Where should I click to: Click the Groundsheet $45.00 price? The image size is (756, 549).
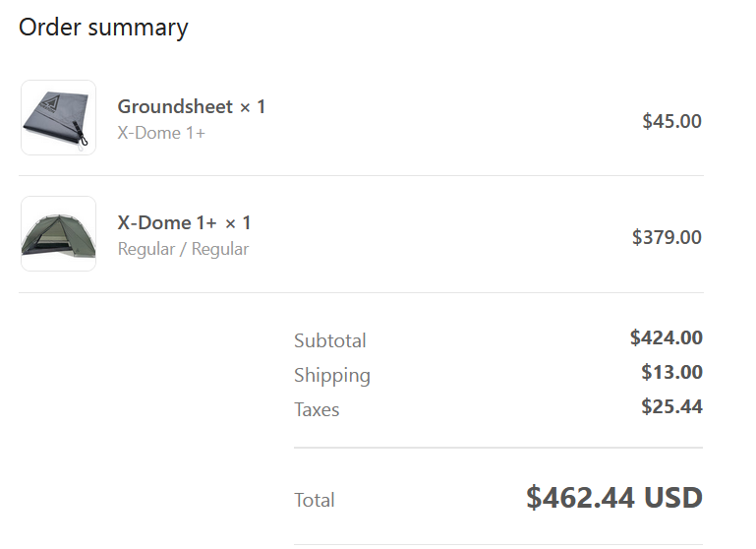(x=671, y=121)
